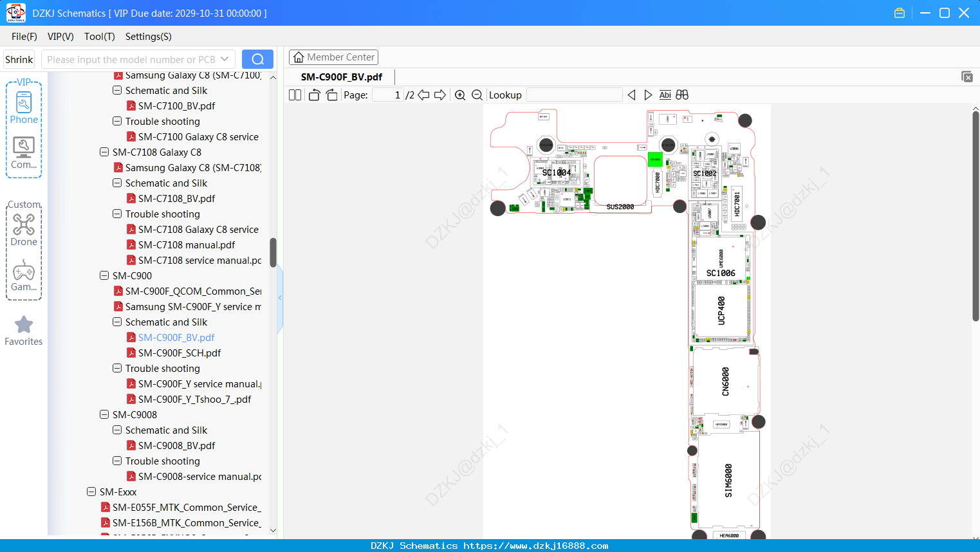
Task: Open SM-C900F_SCH.pdf in tree
Action: click(x=180, y=353)
